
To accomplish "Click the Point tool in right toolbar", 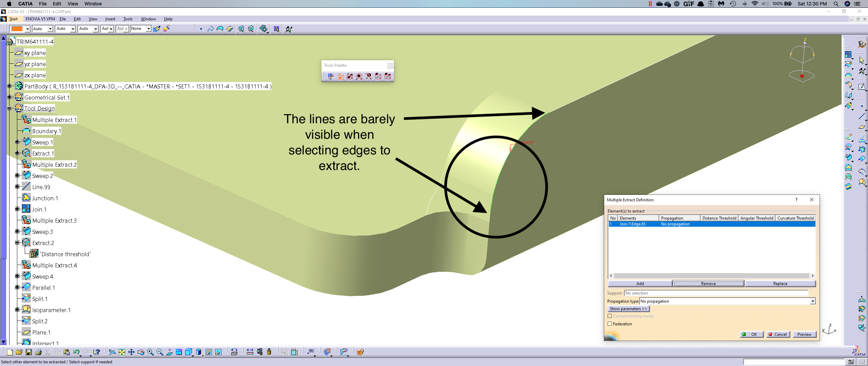I will click(862, 106).
